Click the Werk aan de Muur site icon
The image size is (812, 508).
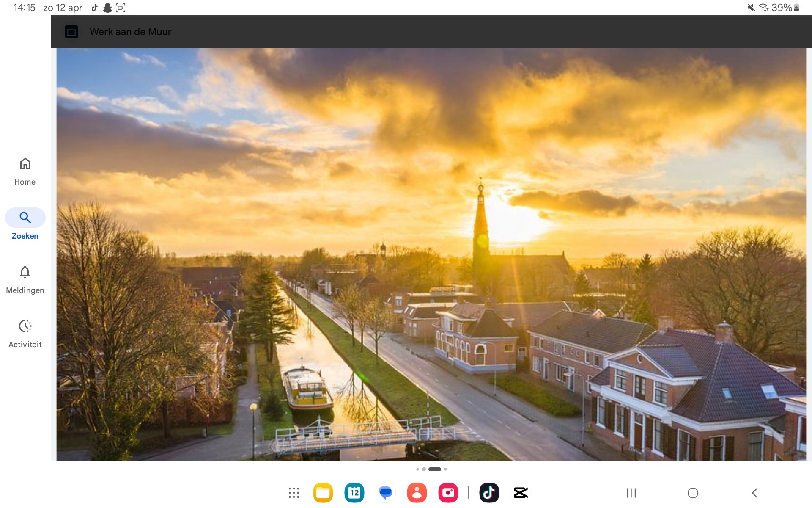click(x=71, y=32)
